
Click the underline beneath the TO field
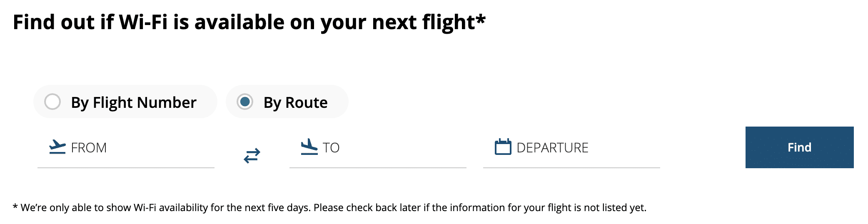click(x=378, y=168)
